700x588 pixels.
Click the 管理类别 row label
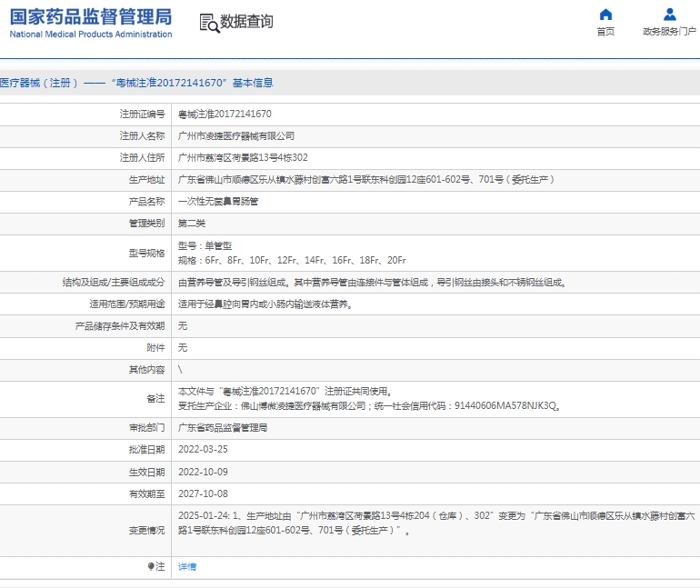147,224
